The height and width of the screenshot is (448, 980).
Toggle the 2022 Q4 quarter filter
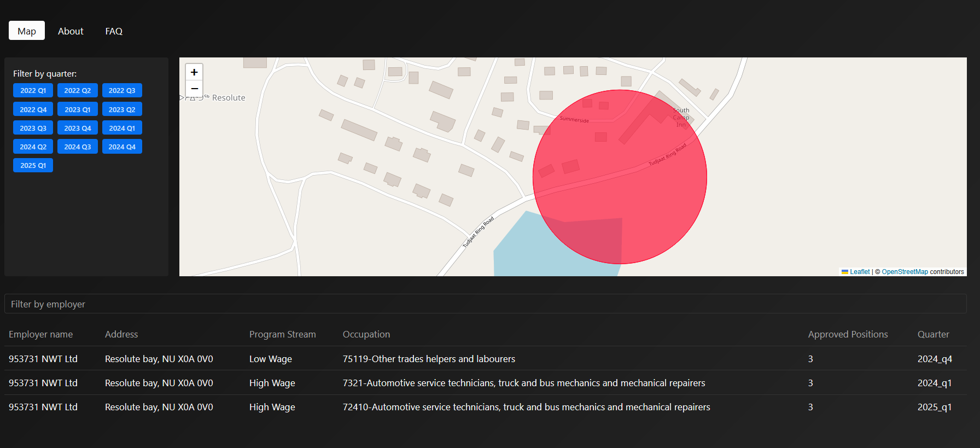(33, 109)
